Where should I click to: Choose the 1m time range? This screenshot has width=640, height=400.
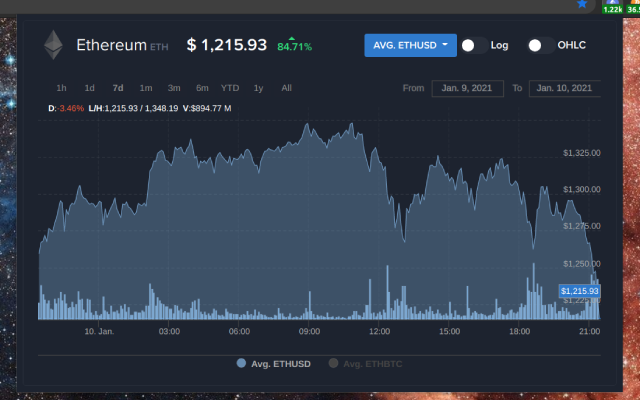pos(146,88)
